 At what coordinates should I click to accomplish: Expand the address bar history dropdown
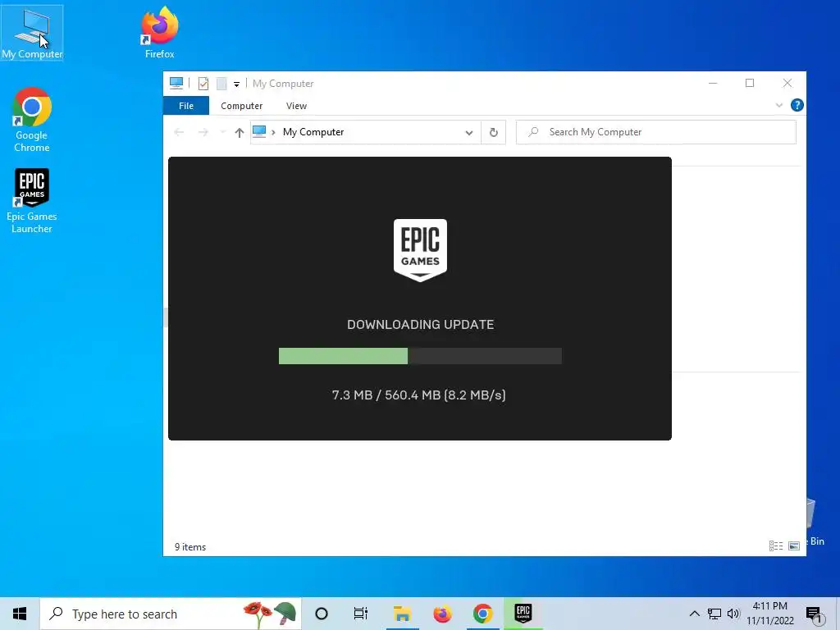[468, 132]
